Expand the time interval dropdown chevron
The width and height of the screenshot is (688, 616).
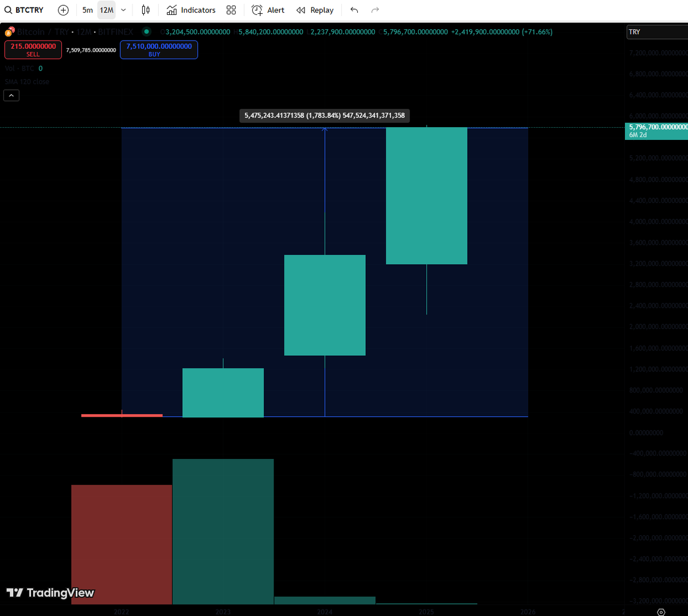point(123,10)
